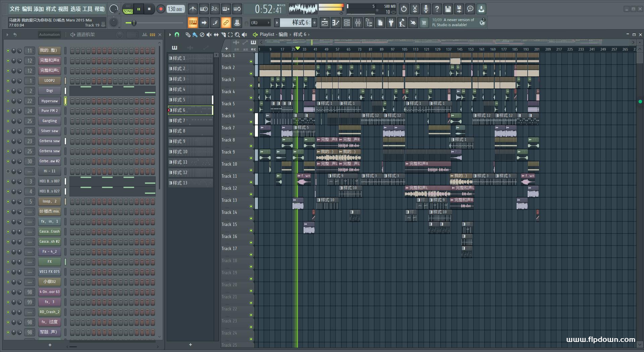The width and height of the screenshot is (644, 352).
Task: Select the pencil draw tool in Playlist
Action: 188,35
